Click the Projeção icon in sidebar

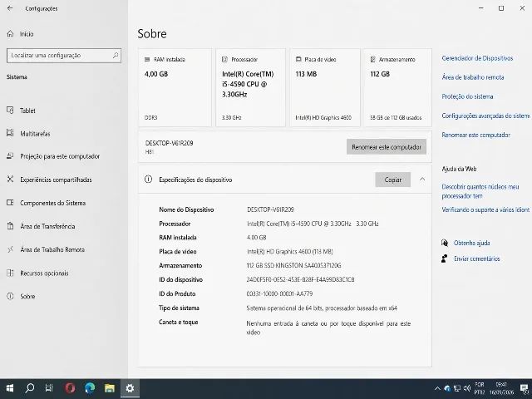coord(10,156)
